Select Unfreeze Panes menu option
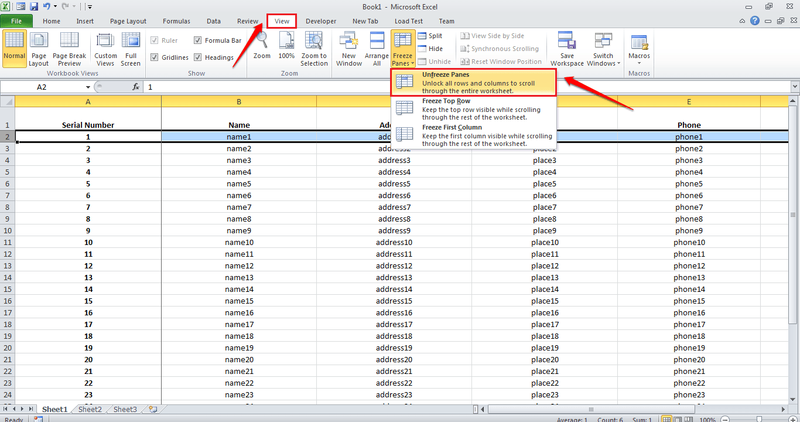This screenshot has height=422, width=800. [473, 83]
